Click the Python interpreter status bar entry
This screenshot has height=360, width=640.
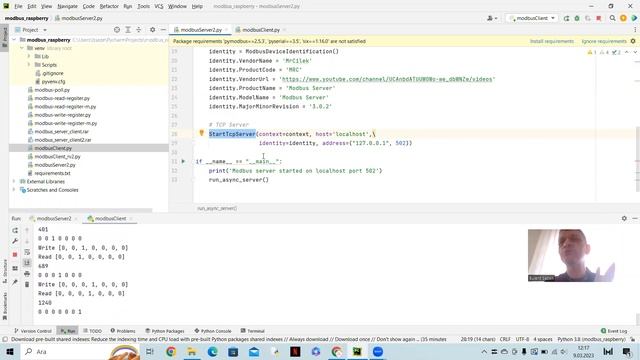591,339
